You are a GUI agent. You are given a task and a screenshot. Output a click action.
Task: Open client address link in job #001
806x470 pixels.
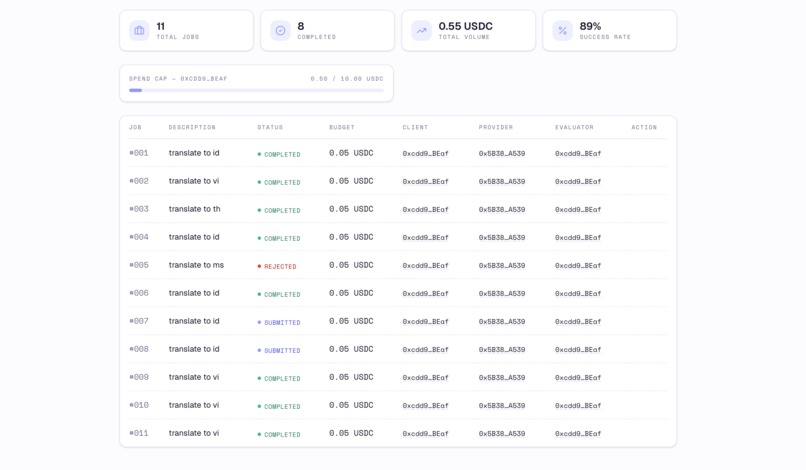pyautogui.click(x=426, y=153)
